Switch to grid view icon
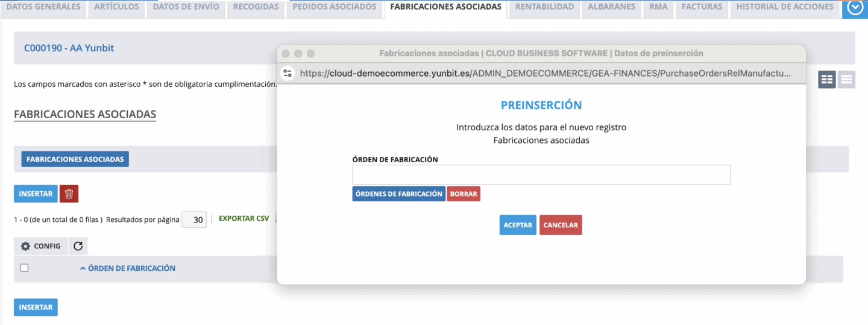Screen dimensions: 868x325 (x=826, y=79)
